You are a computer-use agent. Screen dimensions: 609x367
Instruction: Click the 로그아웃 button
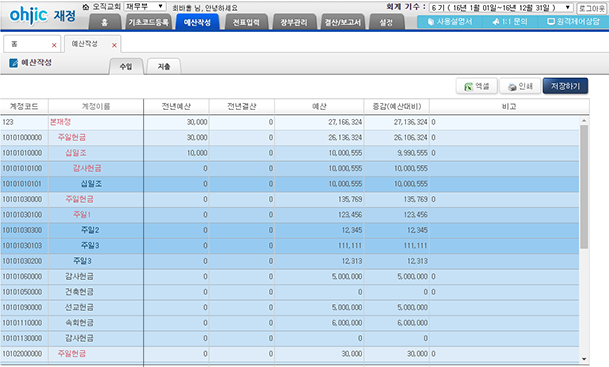pos(592,8)
